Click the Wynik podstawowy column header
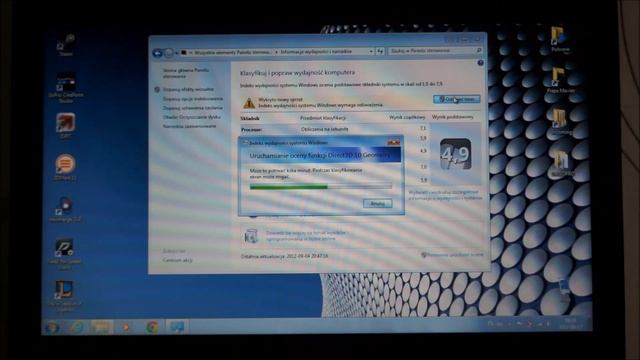 coord(453,117)
